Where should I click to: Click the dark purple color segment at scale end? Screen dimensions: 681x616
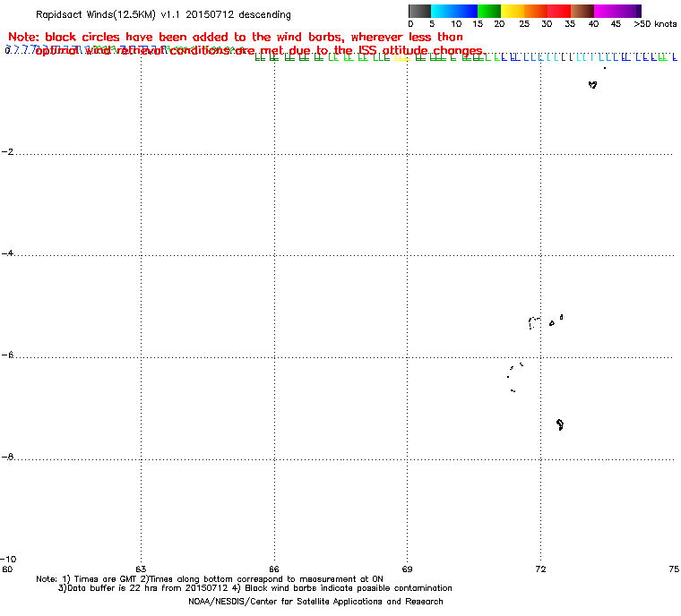tap(638, 11)
